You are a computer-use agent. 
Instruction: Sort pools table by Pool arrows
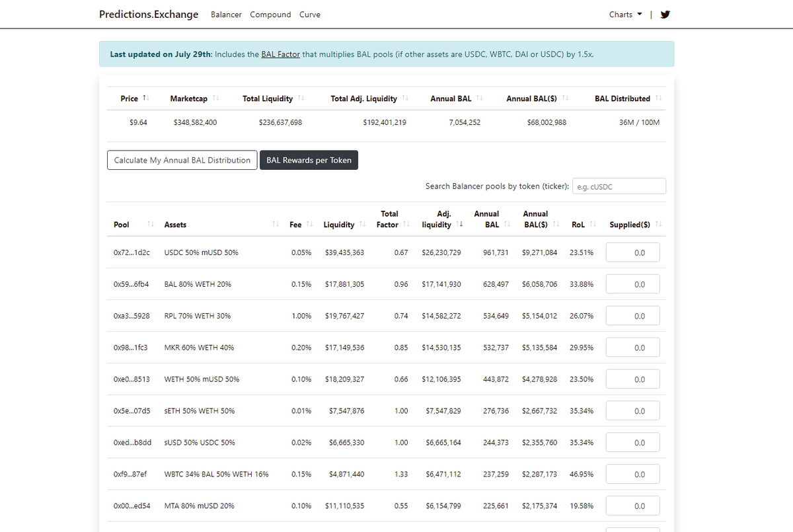coord(151,225)
